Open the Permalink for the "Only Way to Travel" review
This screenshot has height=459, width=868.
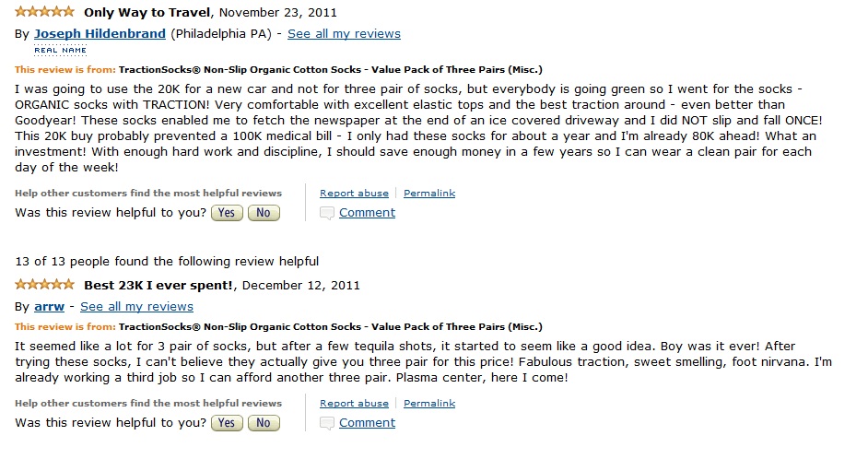[x=429, y=194]
